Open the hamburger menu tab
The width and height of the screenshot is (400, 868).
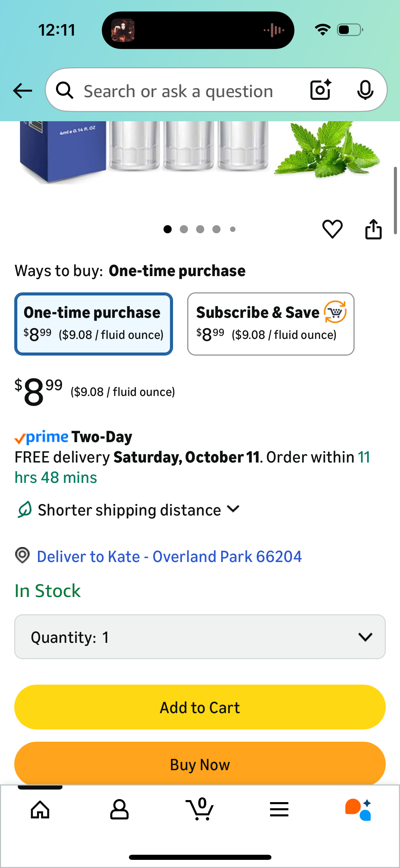click(x=279, y=809)
